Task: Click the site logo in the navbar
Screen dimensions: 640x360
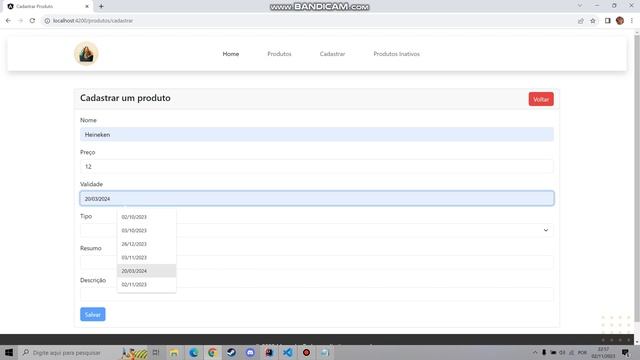Action: click(x=86, y=54)
